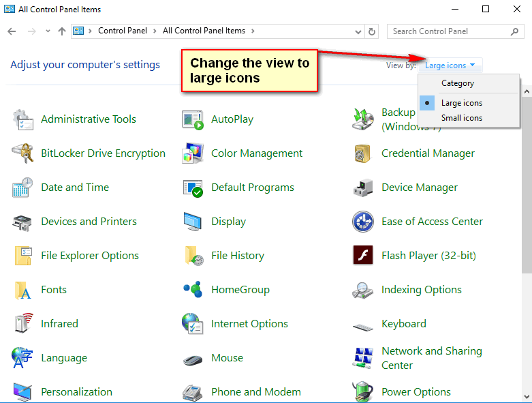Image resolution: width=532 pixels, height=403 pixels.
Task: Open the Device Manager link
Action: click(420, 188)
